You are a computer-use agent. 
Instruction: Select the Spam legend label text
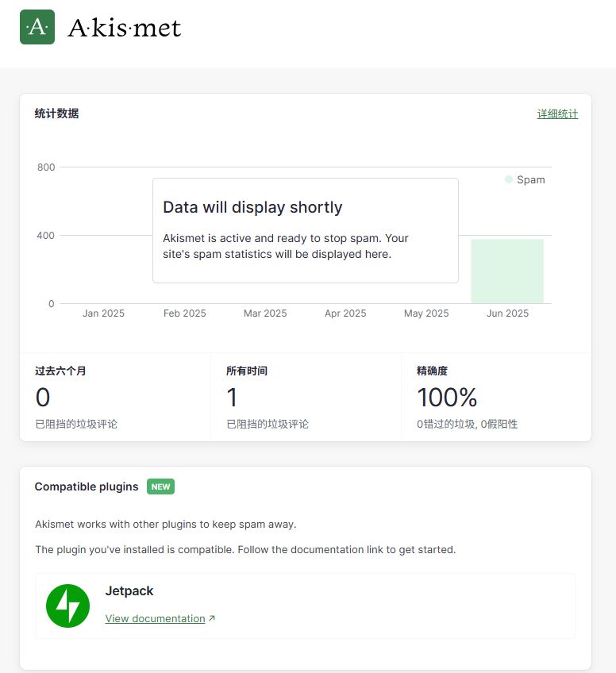pos(530,180)
